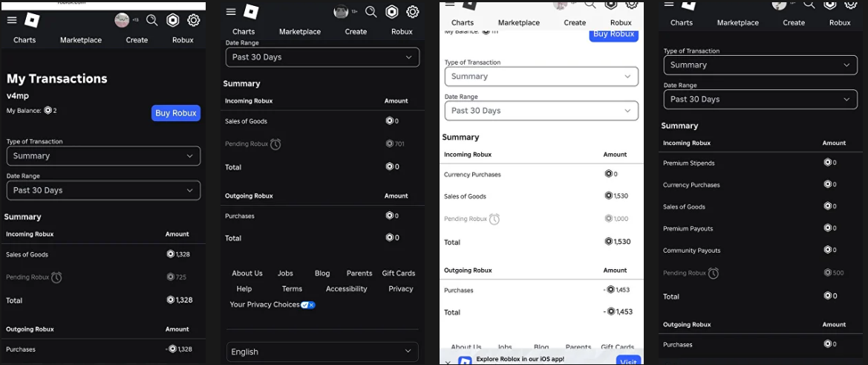The height and width of the screenshot is (365, 868).
Task: Open English language dropdown
Action: pos(323,352)
